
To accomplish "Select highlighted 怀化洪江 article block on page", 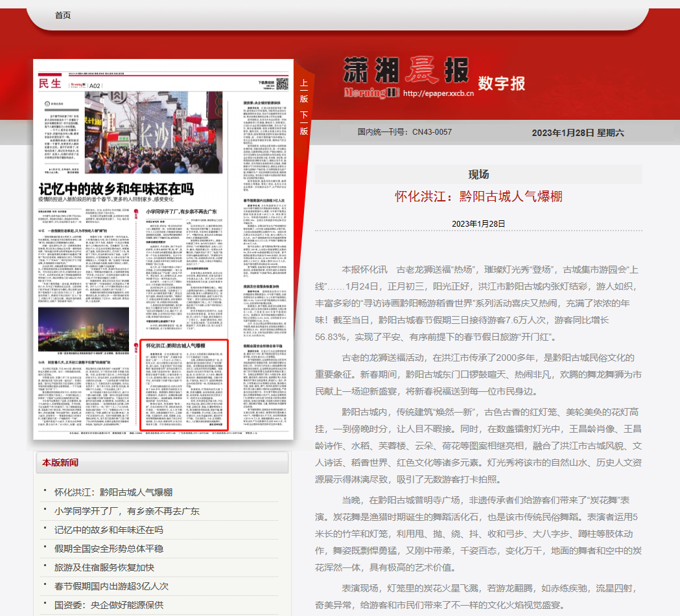I will click(x=184, y=385).
